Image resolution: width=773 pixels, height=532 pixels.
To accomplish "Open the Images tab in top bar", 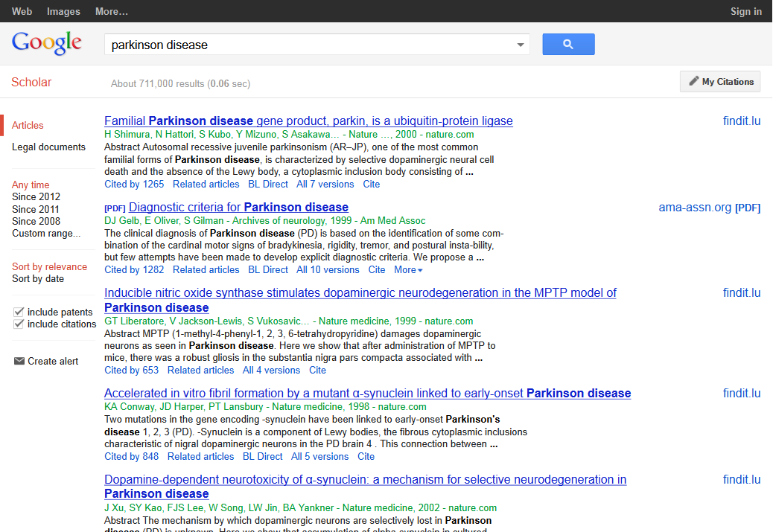I will [63, 11].
